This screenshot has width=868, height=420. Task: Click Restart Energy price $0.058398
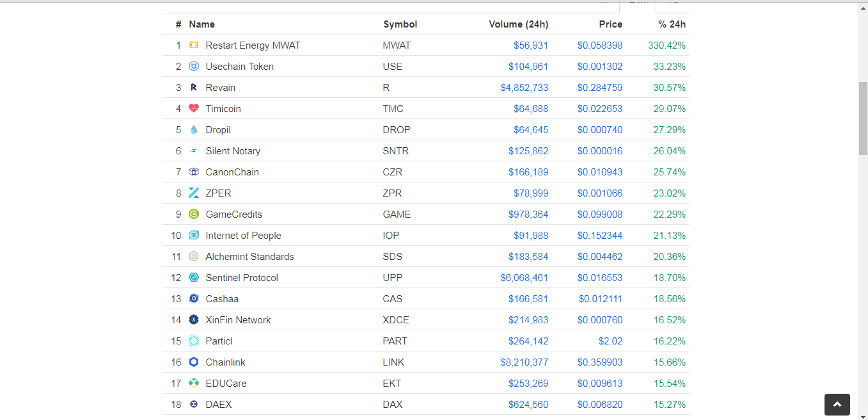tap(599, 45)
